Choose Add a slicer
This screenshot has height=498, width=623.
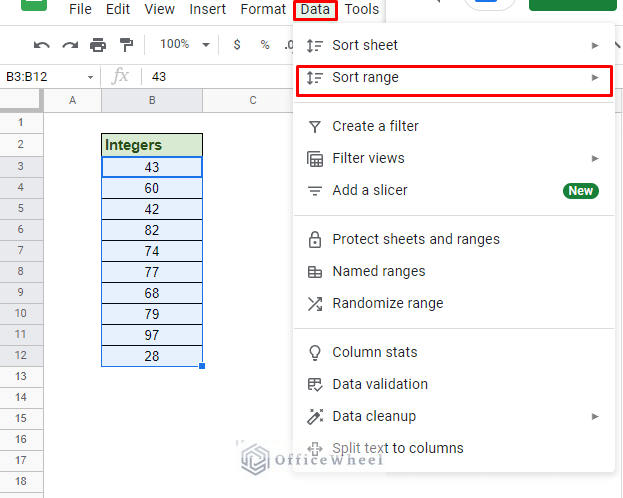tap(454, 191)
